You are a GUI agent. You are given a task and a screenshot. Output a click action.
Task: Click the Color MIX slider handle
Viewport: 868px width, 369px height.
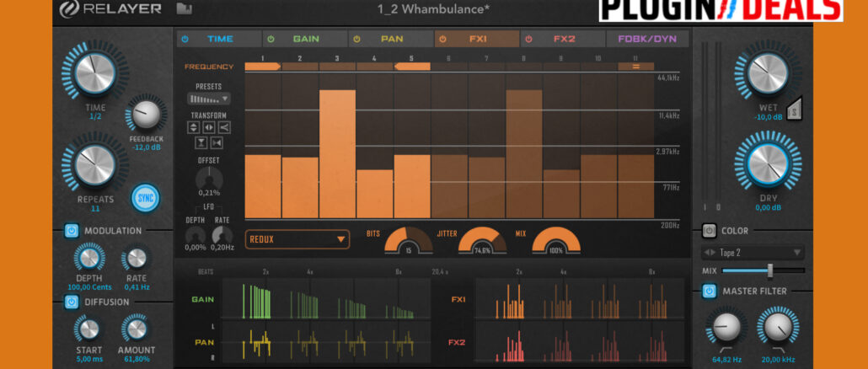coord(769,270)
